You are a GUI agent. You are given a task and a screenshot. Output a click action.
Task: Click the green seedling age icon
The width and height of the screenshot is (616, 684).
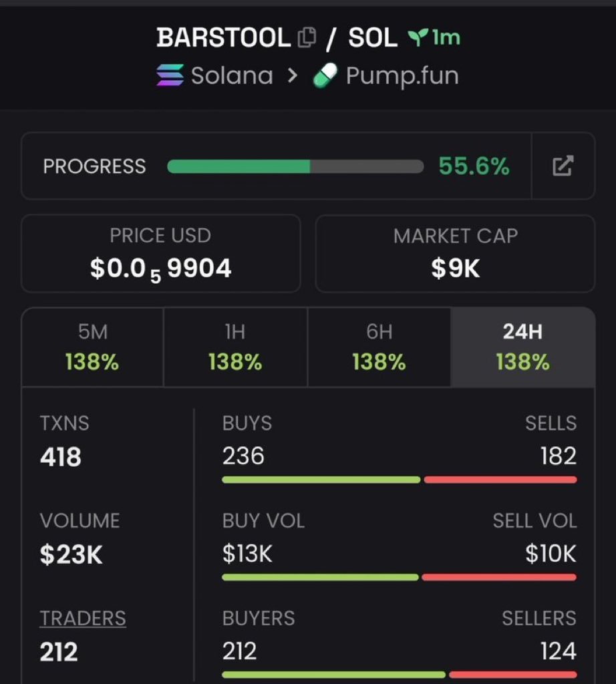[x=418, y=37]
